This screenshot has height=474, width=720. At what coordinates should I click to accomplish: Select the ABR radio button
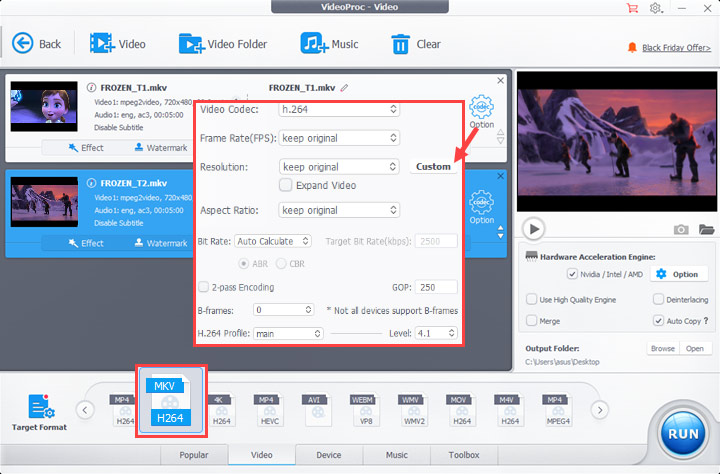243,264
